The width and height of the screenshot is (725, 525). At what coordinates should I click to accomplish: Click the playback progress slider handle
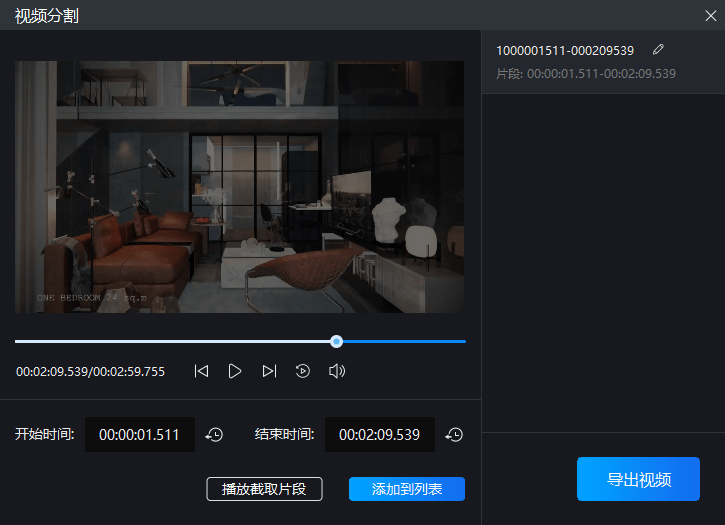[x=337, y=341]
